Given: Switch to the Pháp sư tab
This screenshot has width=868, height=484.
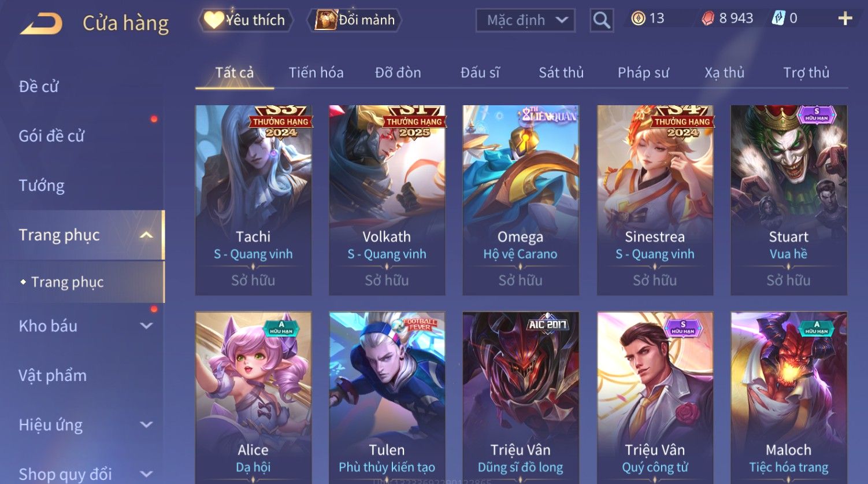Looking at the screenshot, I should coord(643,73).
